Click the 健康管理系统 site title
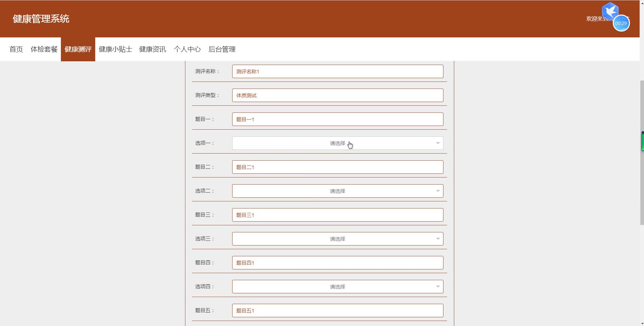 point(41,19)
